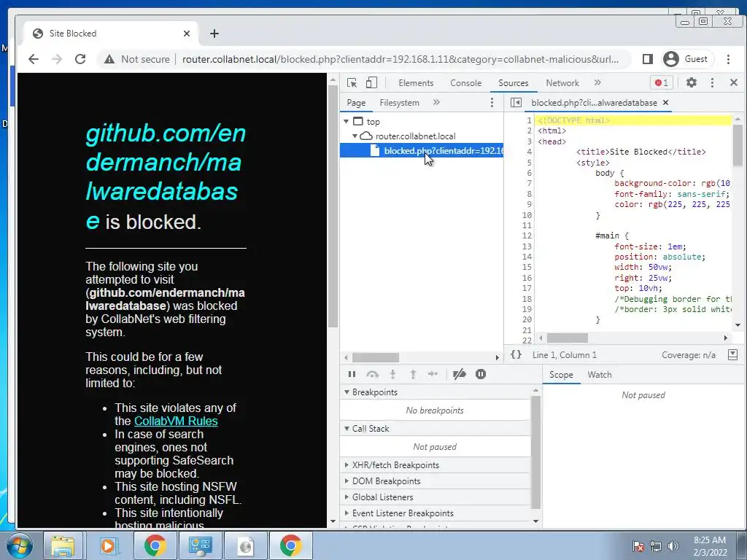Screen dimensions: 747x560
Task: Reload the blocked page
Action: [80, 59]
